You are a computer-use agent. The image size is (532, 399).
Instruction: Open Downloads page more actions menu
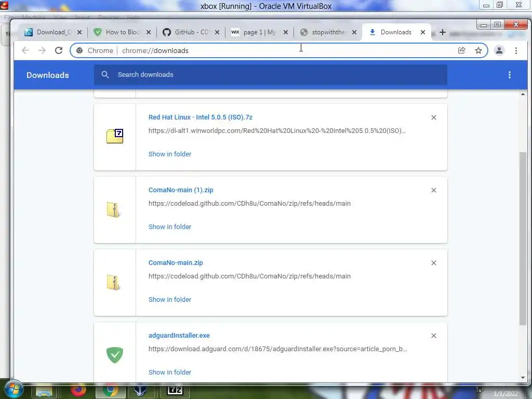[x=509, y=75]
